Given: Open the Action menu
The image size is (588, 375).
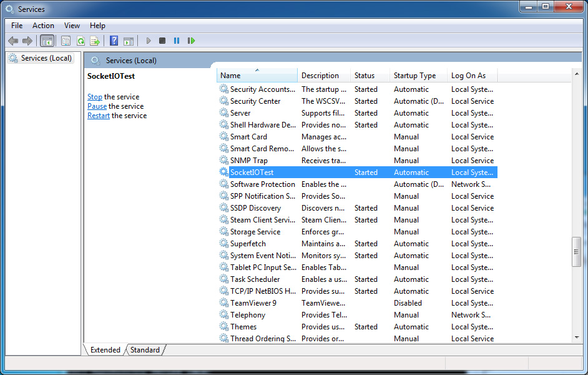Looking at the screenshot, I should coord(43,26).
